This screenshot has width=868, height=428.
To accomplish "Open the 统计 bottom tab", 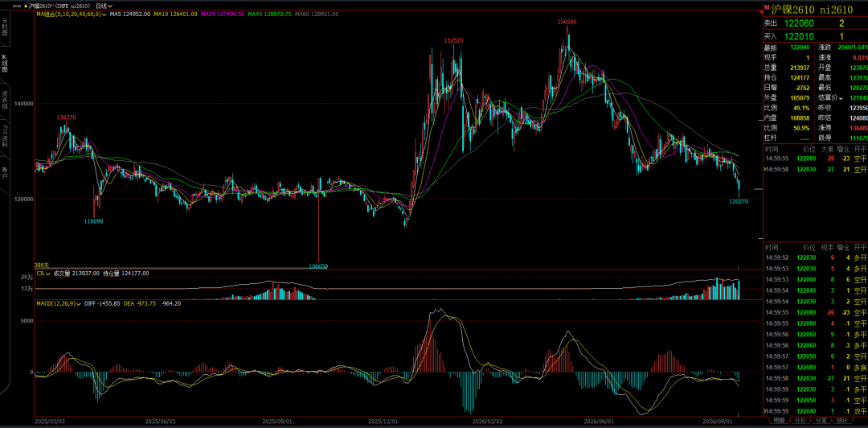I will [x=842, y=422].
